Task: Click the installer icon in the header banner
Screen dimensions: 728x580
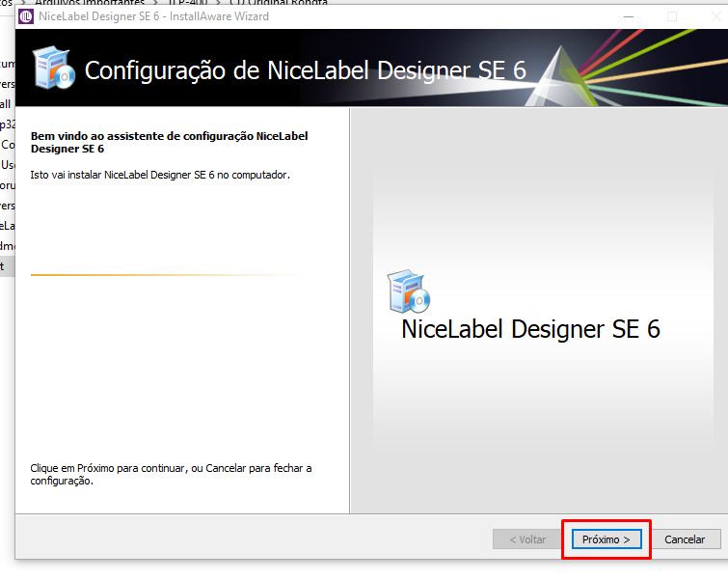Action: coord(54,68)
